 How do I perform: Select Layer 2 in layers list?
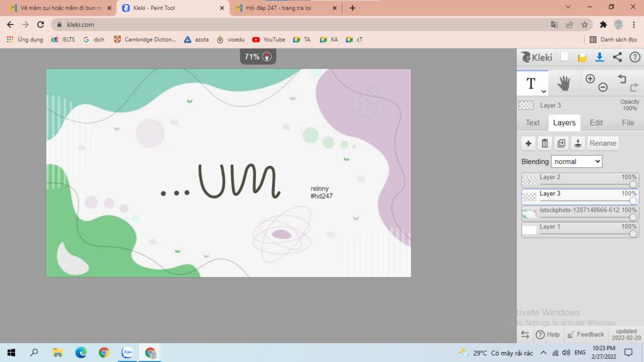[x=580, y=180]
